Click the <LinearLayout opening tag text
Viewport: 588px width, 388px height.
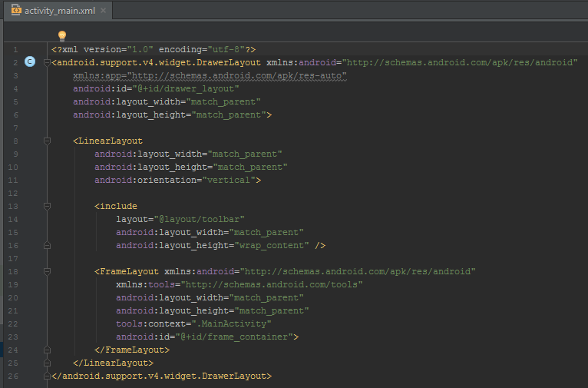click(108, 141)
